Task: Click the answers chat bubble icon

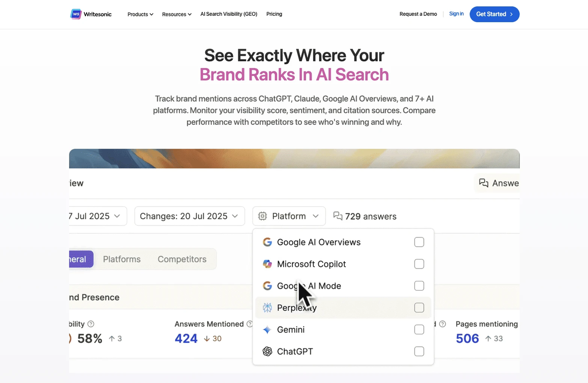Action: coord(338,216)
